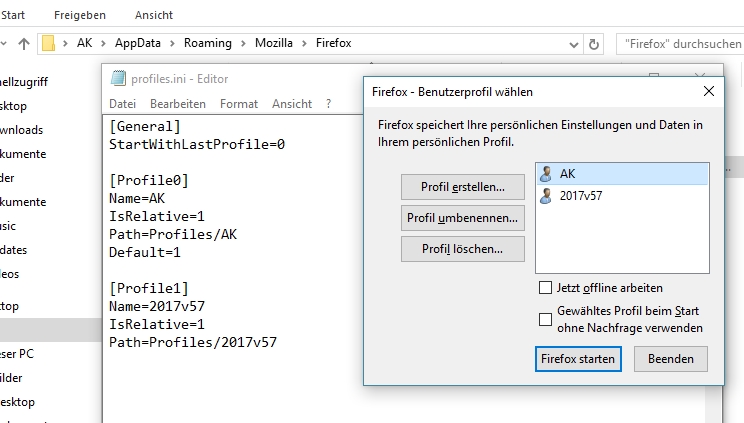Toggle Gewähltes Profil beim Start checkbox
The image size is (744, 423).
pyautogui.click(x=545, y=319)
